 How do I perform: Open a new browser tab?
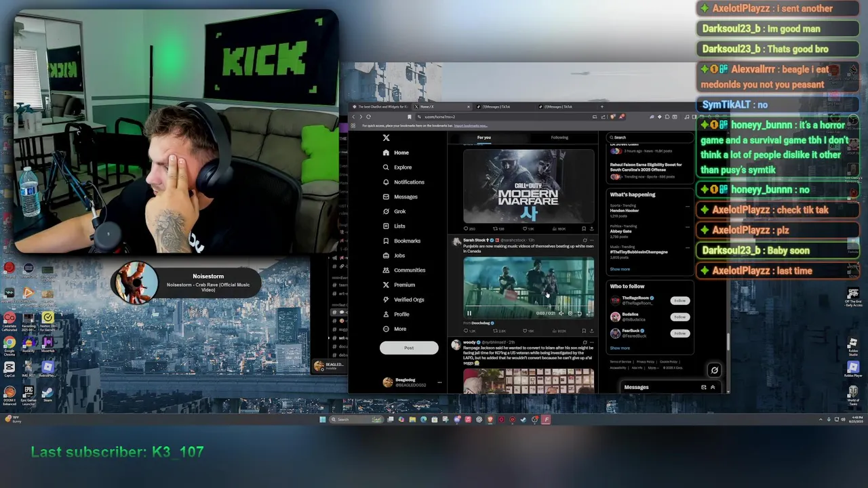point(601,106)
